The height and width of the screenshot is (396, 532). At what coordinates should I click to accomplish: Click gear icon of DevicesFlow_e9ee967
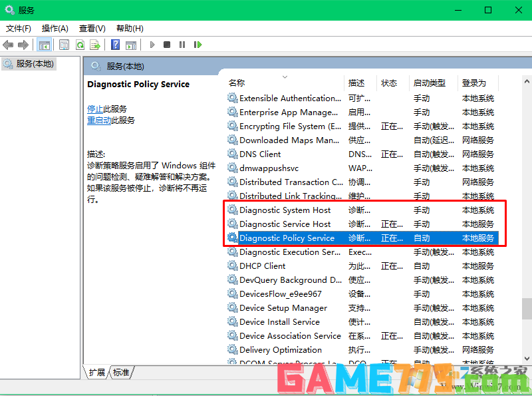[x=232, y=294]
